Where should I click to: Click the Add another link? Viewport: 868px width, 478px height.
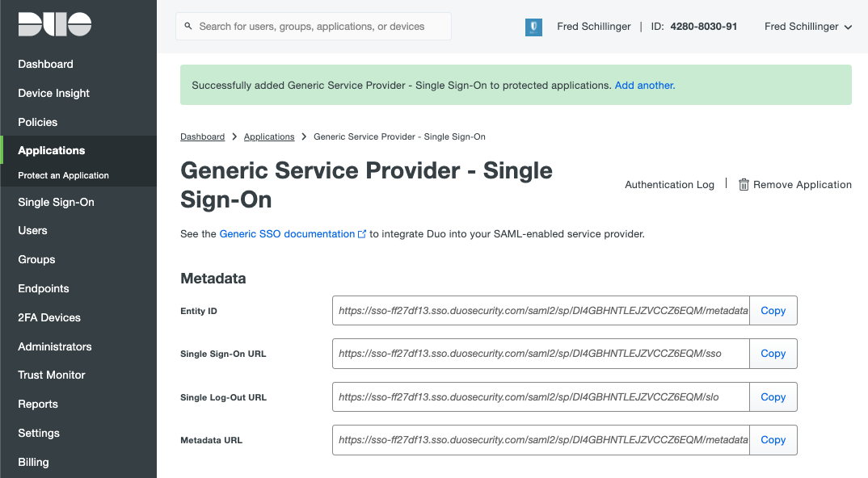point(644,86)
